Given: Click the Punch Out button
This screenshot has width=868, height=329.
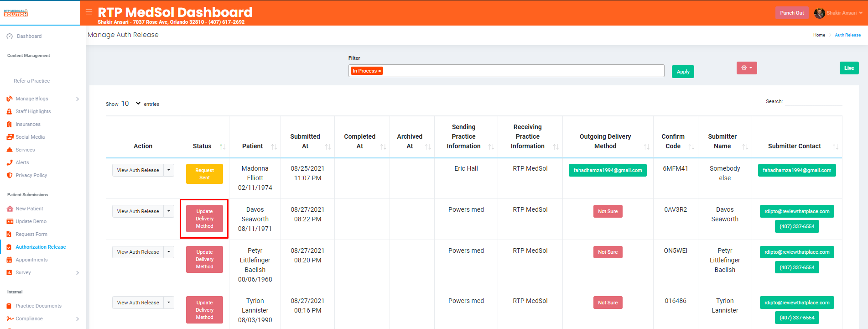Looking at the screenshot, I should click(792, 13).
